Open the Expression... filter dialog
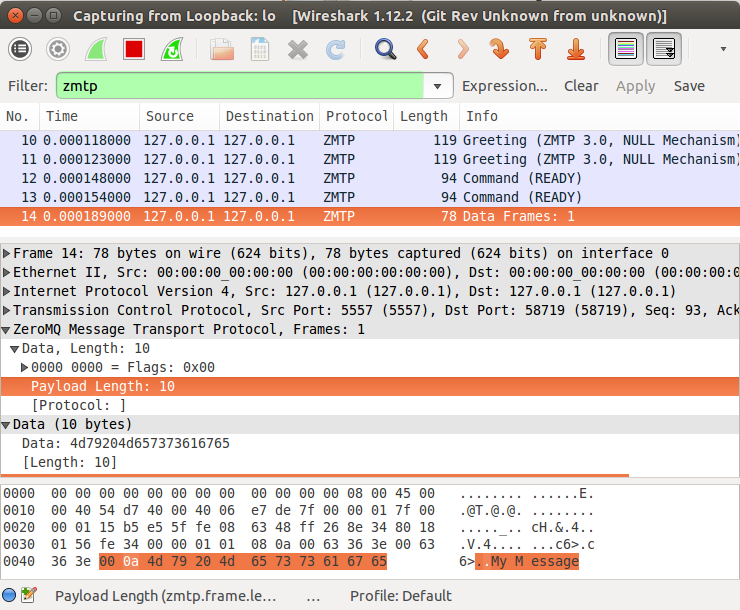Viewport: 740px width, 610px height. (505, 86)
